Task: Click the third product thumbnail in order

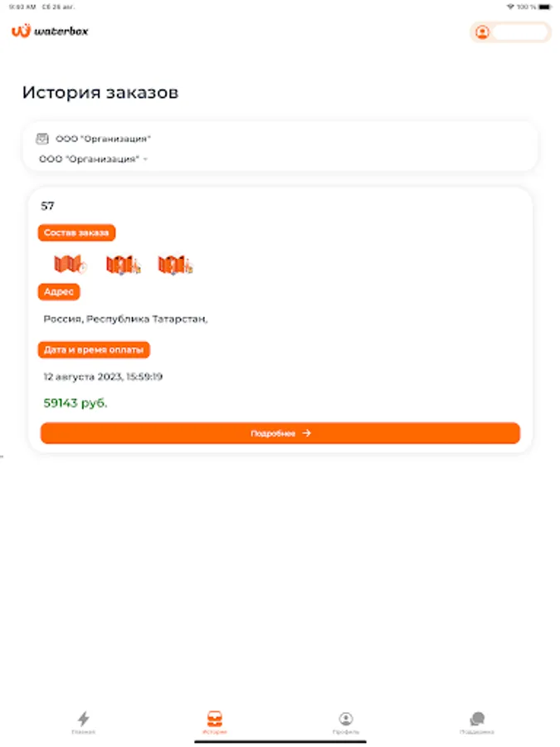Action: pyautogui.click(x=175, y=265)
